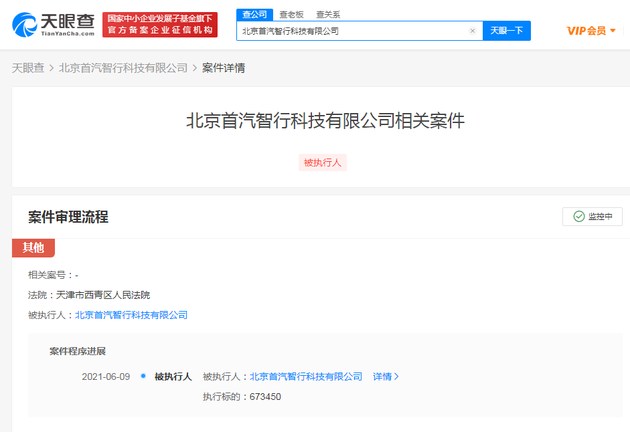The width and height of the screenshot is (630, 432).
Task: Go to the 天眼查 breadcrumb link
Action: point(28,68)
